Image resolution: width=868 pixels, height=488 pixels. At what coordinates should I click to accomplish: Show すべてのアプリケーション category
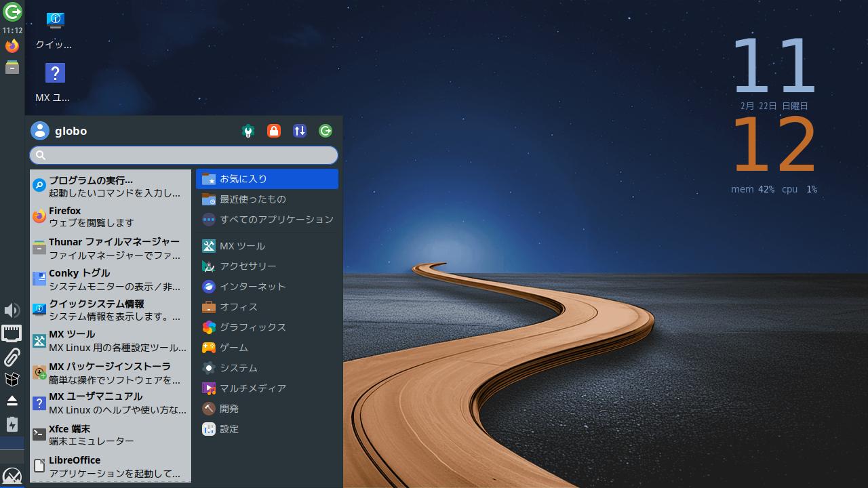[x=267, y=220]
